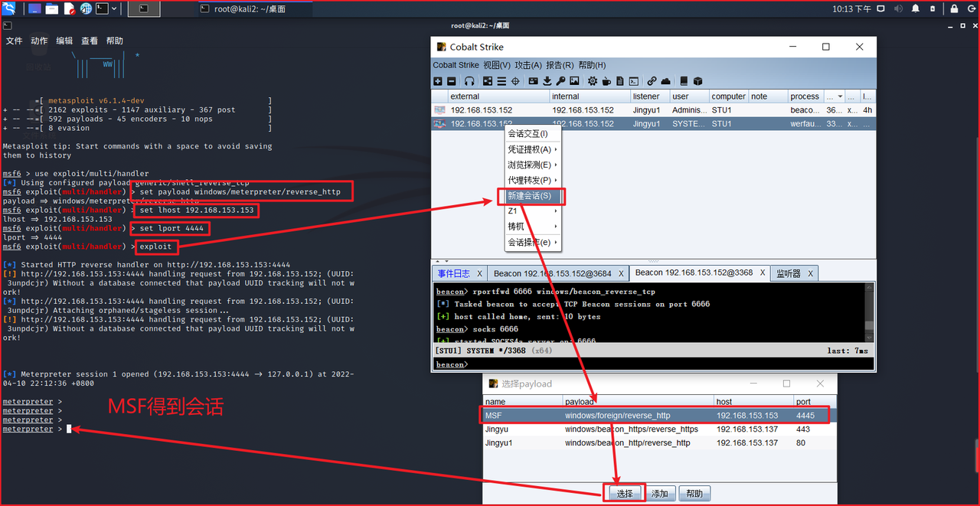The image size is (980, 506).
Task: Show the target table crosshair icon
Action: pyautogui.click(x=515, y=81)
